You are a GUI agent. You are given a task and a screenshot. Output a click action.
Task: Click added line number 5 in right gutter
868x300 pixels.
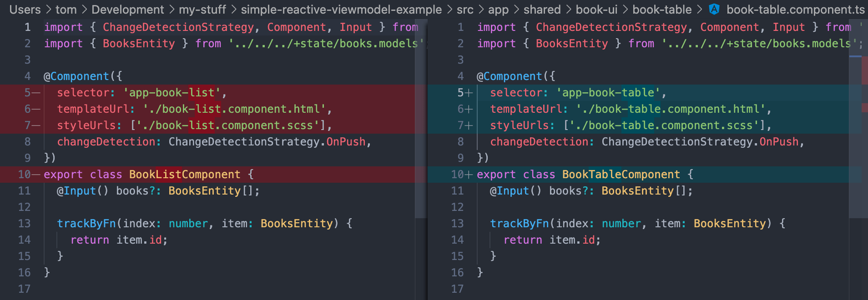pos(460,93)
